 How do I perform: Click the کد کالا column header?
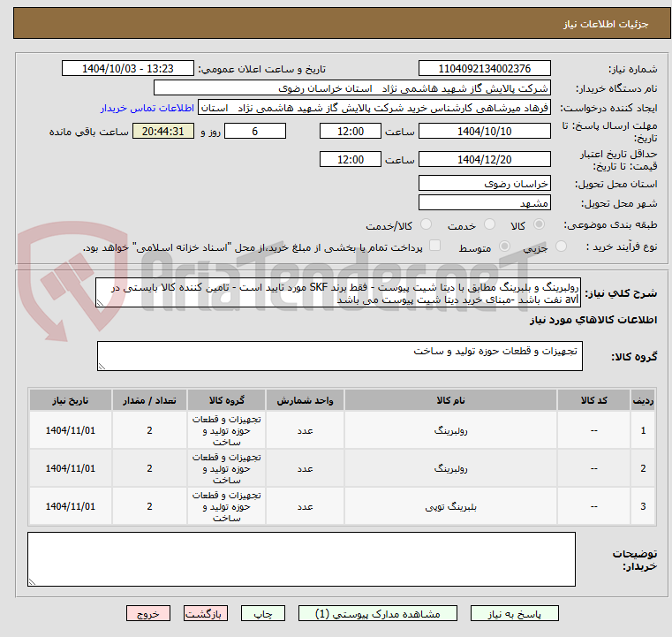(x=593, y=400)
